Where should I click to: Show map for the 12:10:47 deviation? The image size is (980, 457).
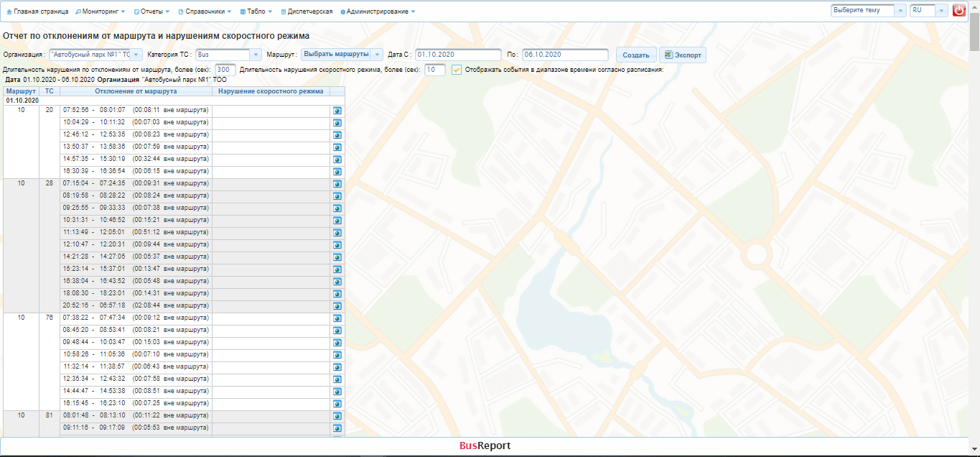tap(337, 245)
